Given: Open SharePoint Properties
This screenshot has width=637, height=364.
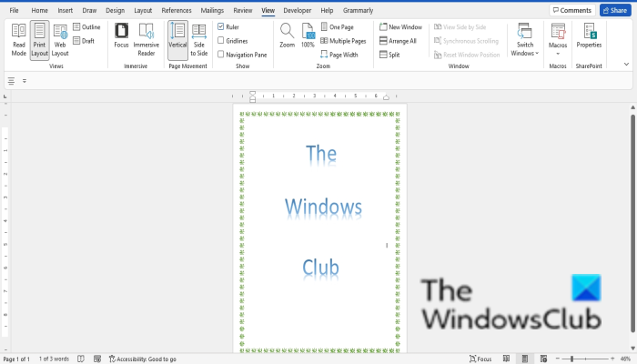Looking at the screenshot, I should pos(589,35).
